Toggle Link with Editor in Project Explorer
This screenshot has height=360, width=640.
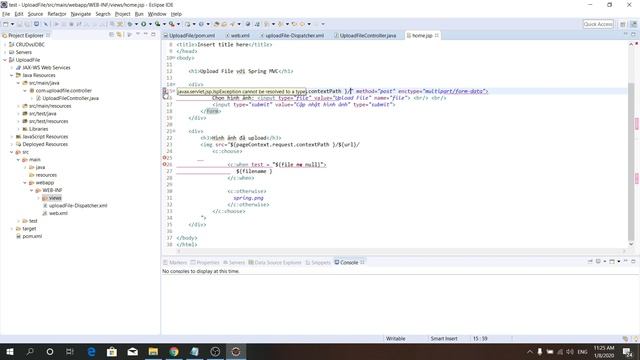pyautogui.click(x=119, y=35)
